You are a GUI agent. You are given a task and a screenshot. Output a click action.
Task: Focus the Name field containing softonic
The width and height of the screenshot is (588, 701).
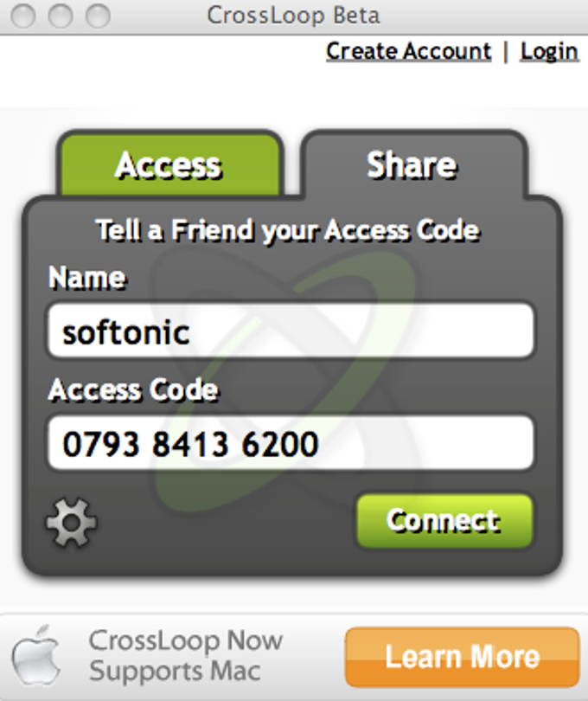pyautogui.click(x=291, y=331)
